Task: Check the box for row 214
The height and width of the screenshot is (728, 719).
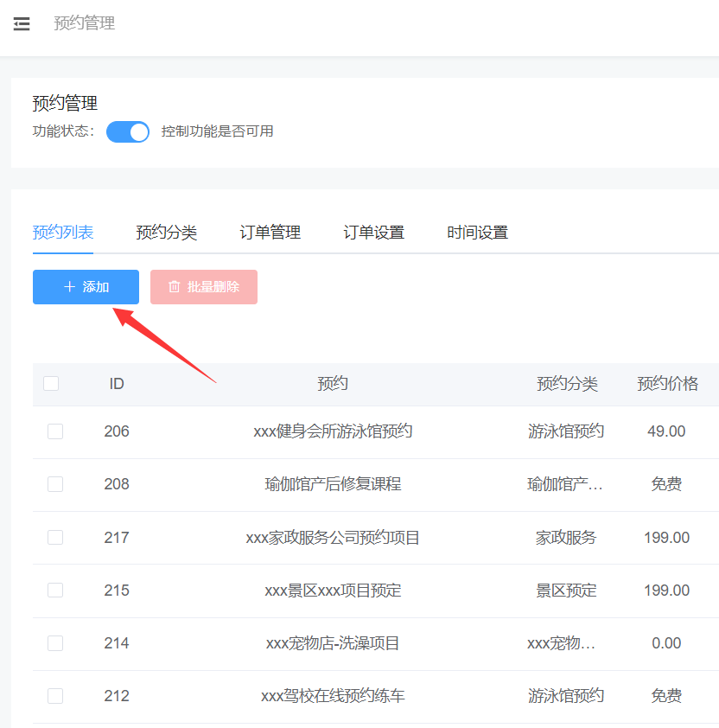Action: (x=55, y=643)
